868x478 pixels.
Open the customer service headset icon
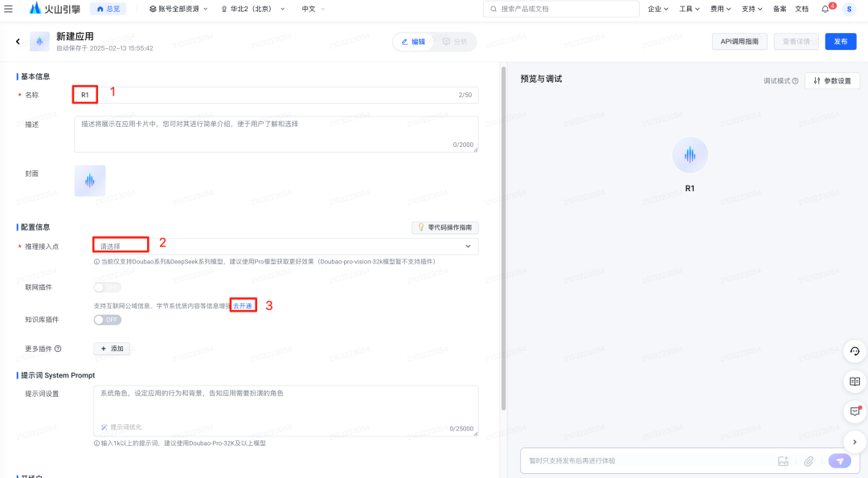coord(854,351)
